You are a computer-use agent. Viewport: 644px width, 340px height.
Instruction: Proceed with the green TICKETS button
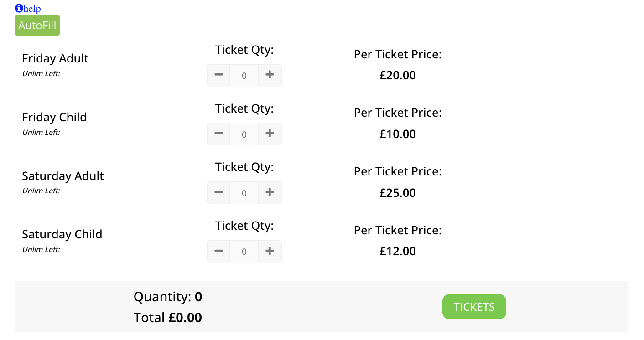474,307
